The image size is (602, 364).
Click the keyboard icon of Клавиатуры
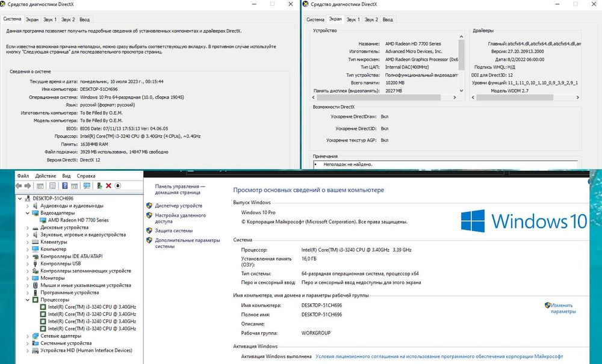pyautogui.click(x=36, y=242)
